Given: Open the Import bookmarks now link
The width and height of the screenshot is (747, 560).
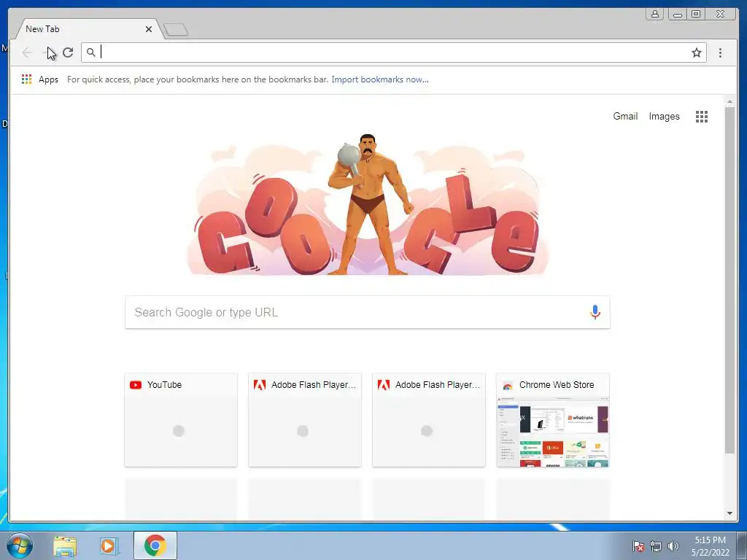Looking at the screenshot, I should click(379, 79).
